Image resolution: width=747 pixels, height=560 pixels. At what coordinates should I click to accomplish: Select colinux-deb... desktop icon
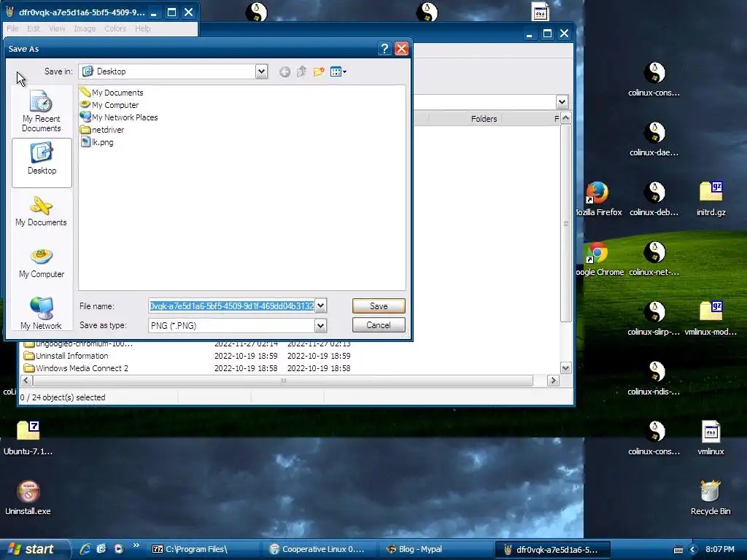tap(654, 199)
